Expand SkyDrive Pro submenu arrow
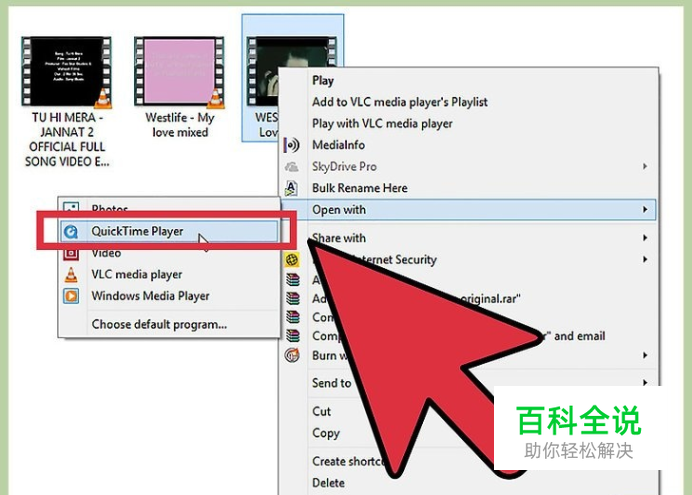Viewport: 692px width, 495px height. point(645,166)
